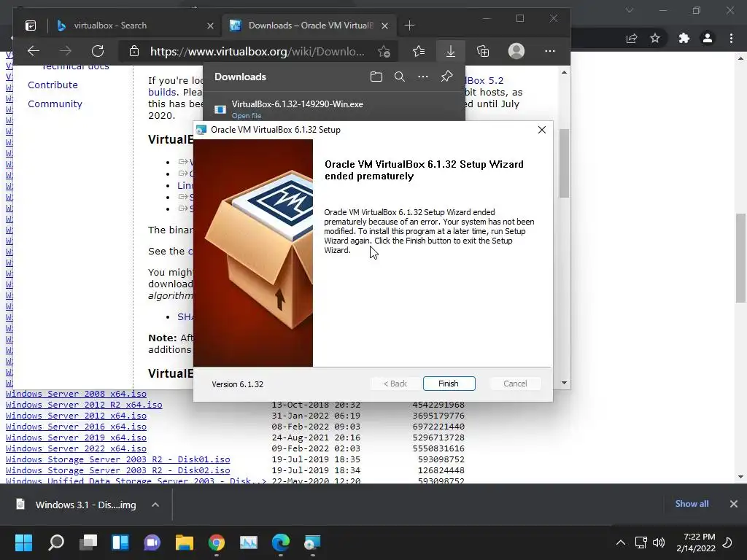Click the Edge address bar URL

tap(258, 52)
